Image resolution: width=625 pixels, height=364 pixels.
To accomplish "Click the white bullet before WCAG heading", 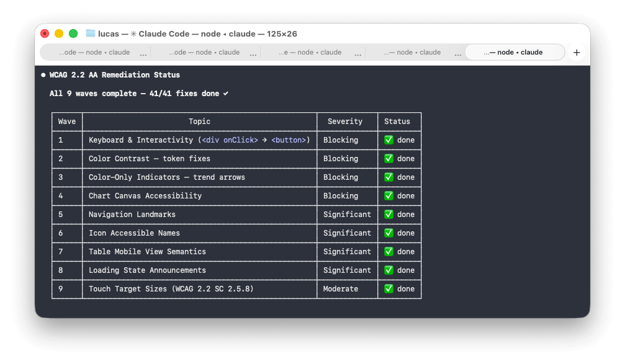I will (43, 75).
